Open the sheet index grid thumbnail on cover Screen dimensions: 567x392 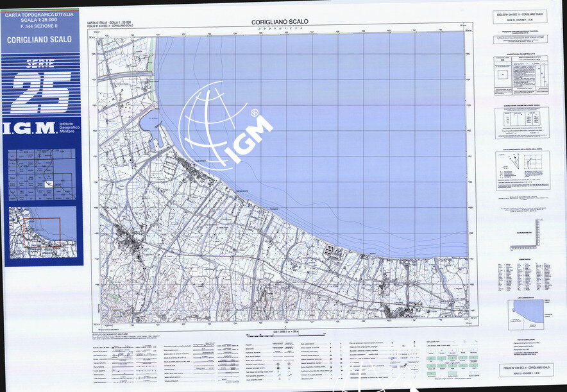(42, 174)
